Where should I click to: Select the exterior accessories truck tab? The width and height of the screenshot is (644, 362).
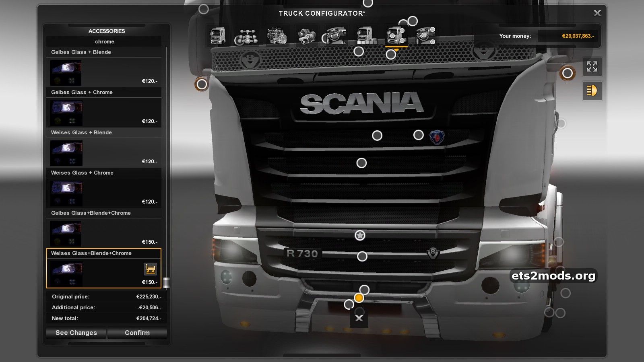coord(396,36)
